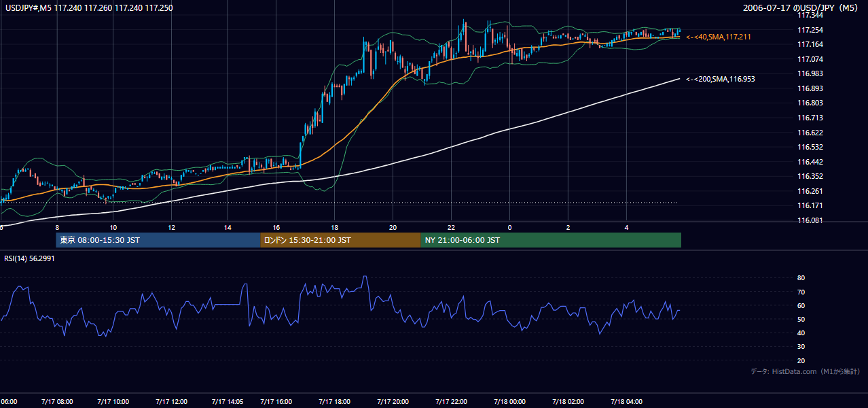Click price axis value 117.254

pyautogui.click(x=810, y=30)
